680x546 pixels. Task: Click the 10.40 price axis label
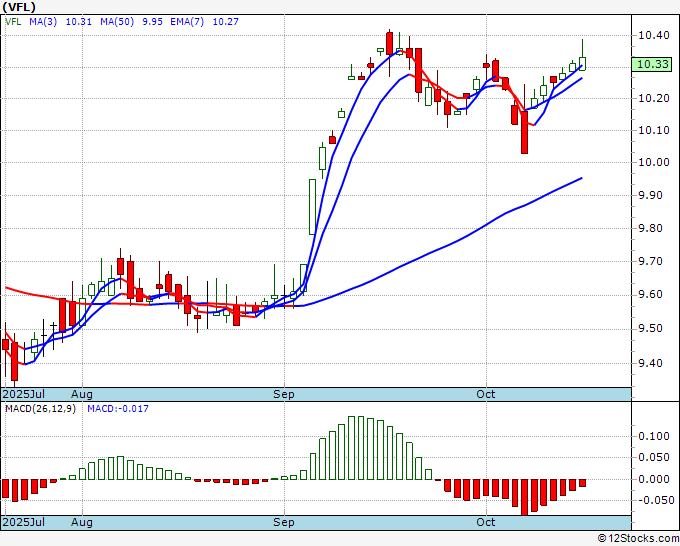[x=654, y=35]
